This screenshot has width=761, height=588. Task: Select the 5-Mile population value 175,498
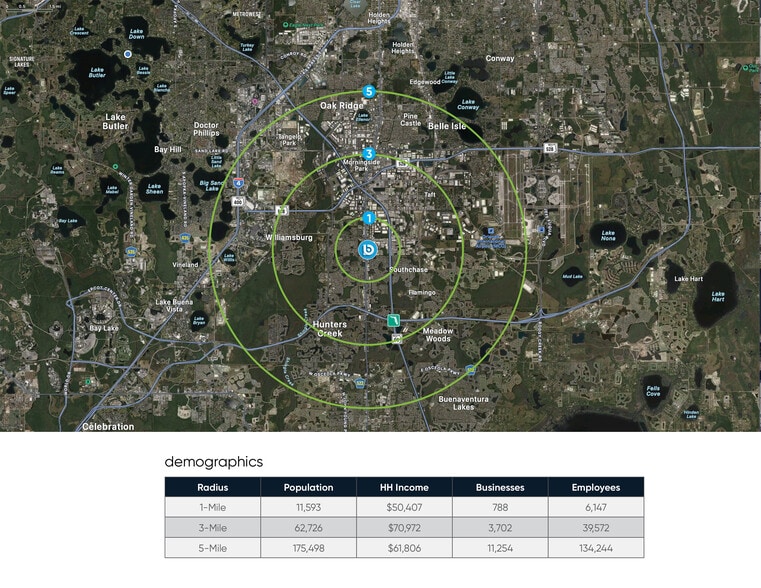pyautogui.click(x=308, y=548)
